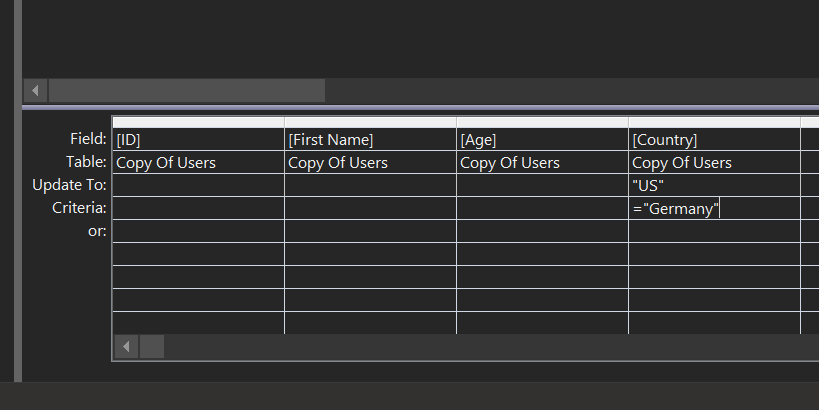Select the [Country] field cell

(714, 140)
